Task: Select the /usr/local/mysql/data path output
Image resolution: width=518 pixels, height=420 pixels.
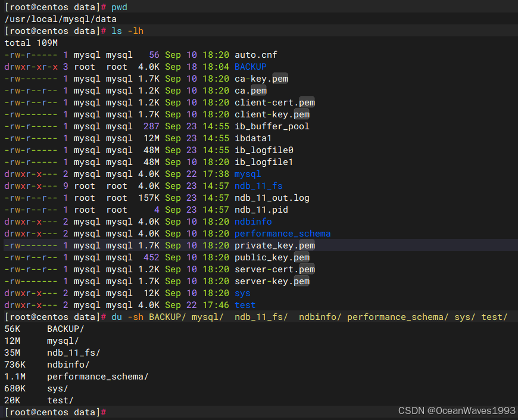Action: click(61, 19)
